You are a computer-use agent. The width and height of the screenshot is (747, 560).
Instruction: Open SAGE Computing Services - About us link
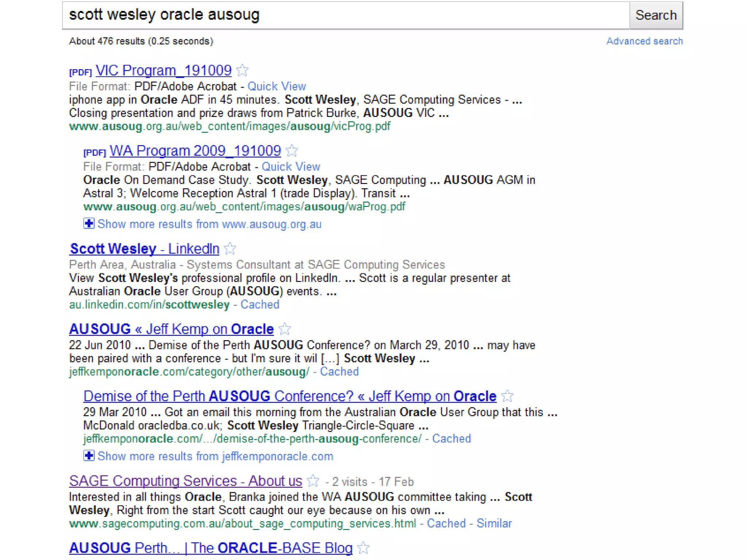click(x=185, y=481)
